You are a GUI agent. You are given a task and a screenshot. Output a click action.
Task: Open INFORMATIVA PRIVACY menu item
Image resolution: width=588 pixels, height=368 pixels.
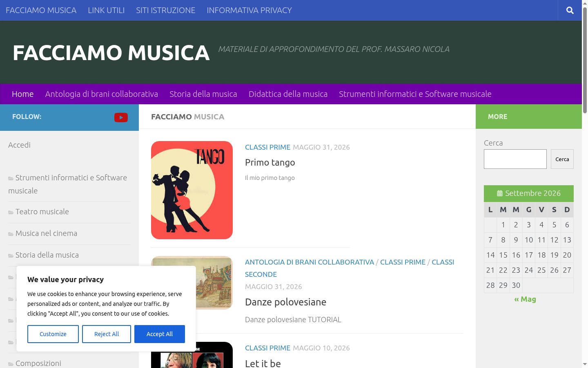(249, 10)
